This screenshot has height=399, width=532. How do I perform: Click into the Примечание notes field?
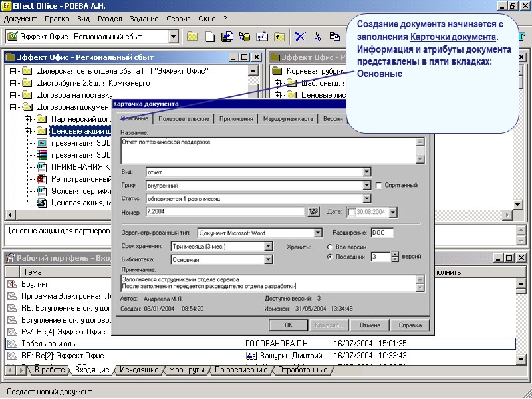pos(269,283)
